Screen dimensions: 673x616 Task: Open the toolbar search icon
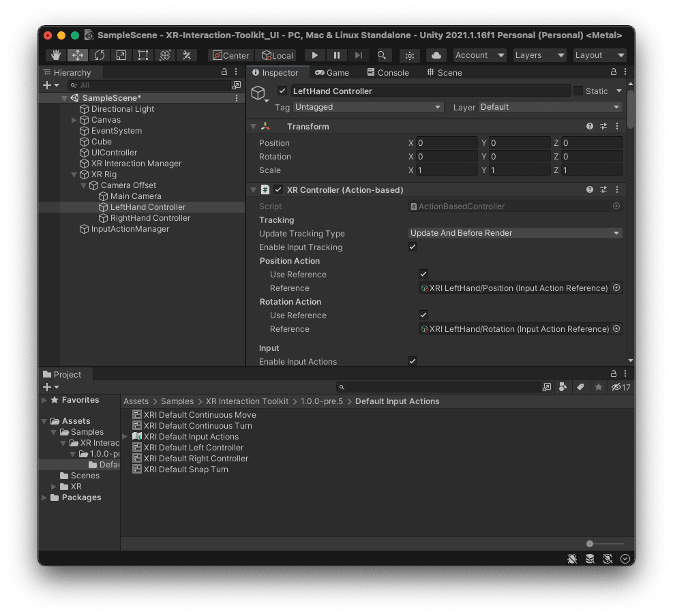382,55
